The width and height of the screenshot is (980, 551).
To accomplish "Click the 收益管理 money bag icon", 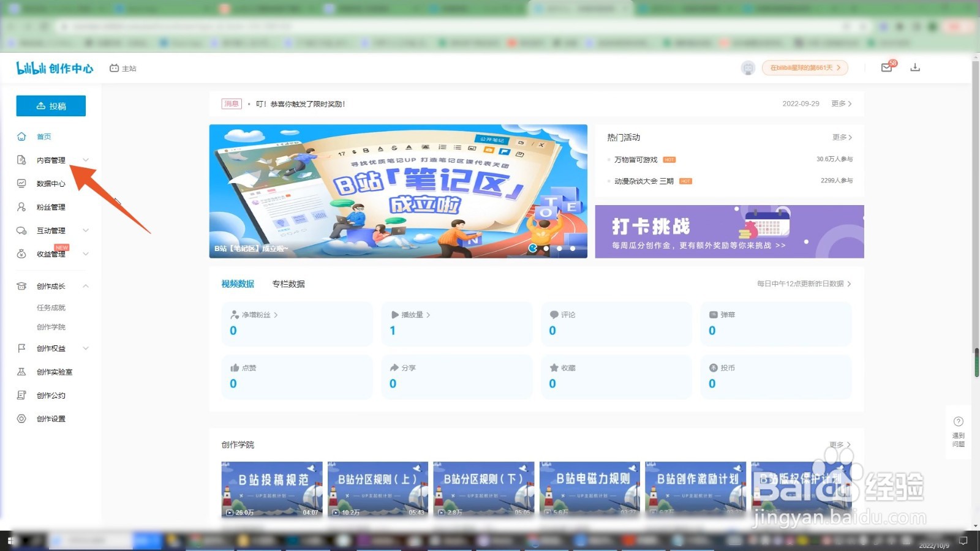I will click(21, 253).
